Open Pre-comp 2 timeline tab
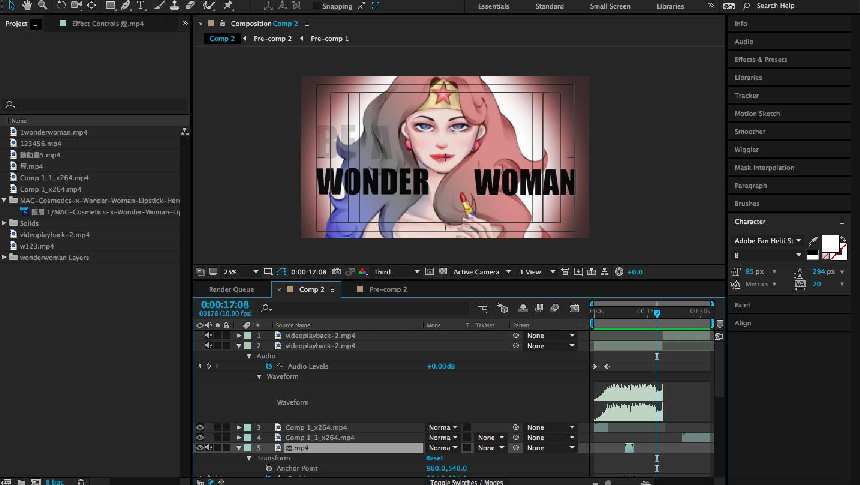 [388, 289]
